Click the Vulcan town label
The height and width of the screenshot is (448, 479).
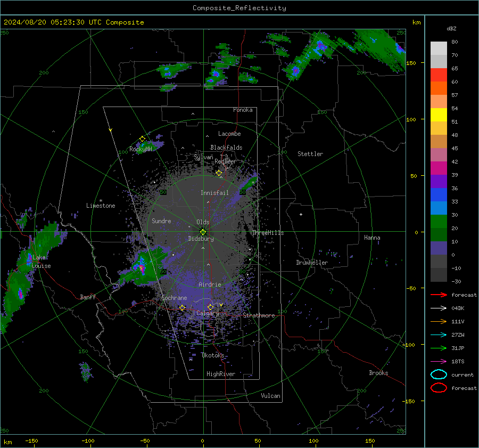point(270,396)
